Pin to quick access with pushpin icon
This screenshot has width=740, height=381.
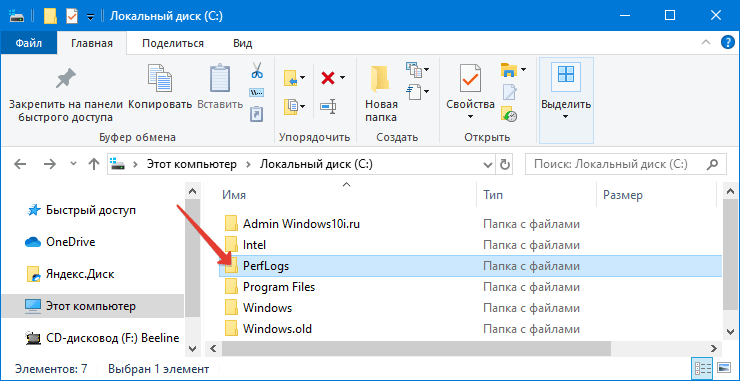[66, 78]
